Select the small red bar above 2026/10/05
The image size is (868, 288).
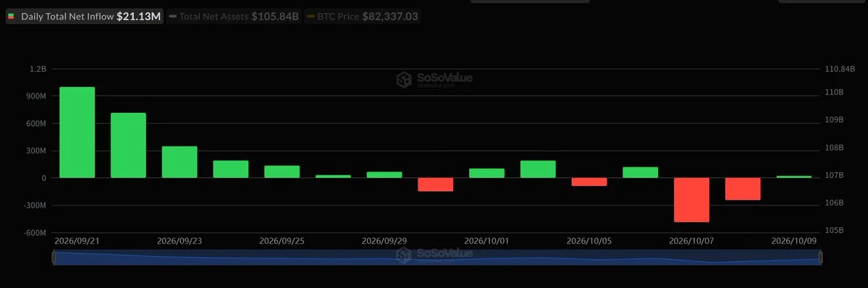tap(589, 182)
